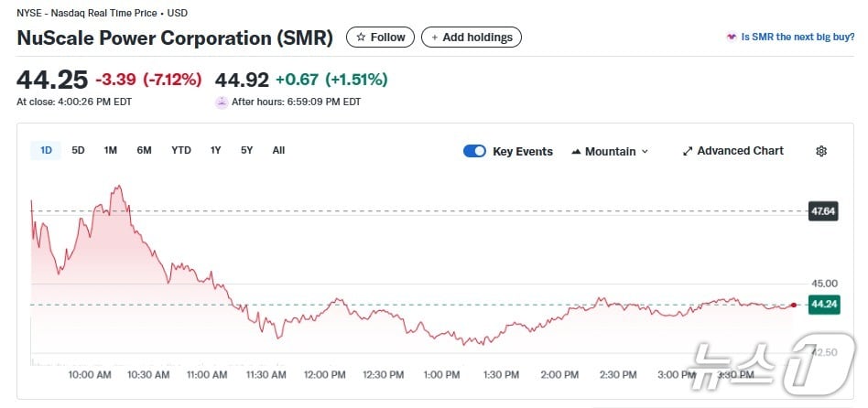868x408 pixels.
Task: Toggle the Key Events switch
Action: (x=474, y=151)
